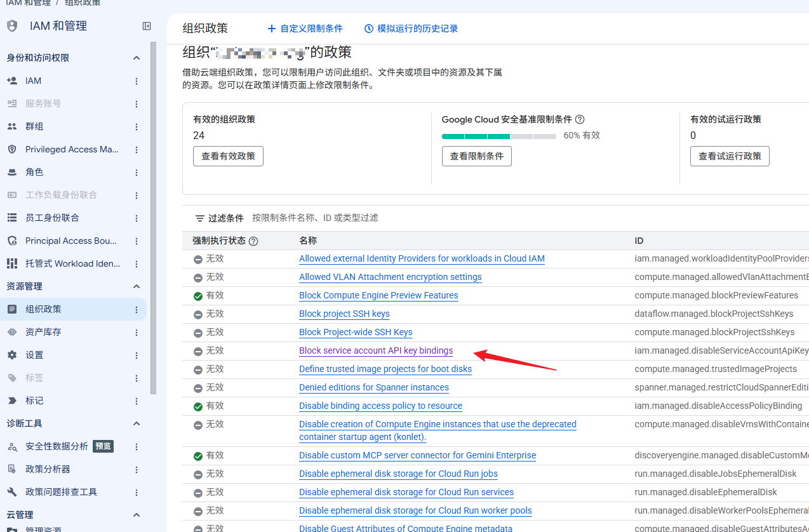
Task: Collapse the IAM 和管理 navigation sidebar
Action: pyautogui.click(x=147, y=26)
